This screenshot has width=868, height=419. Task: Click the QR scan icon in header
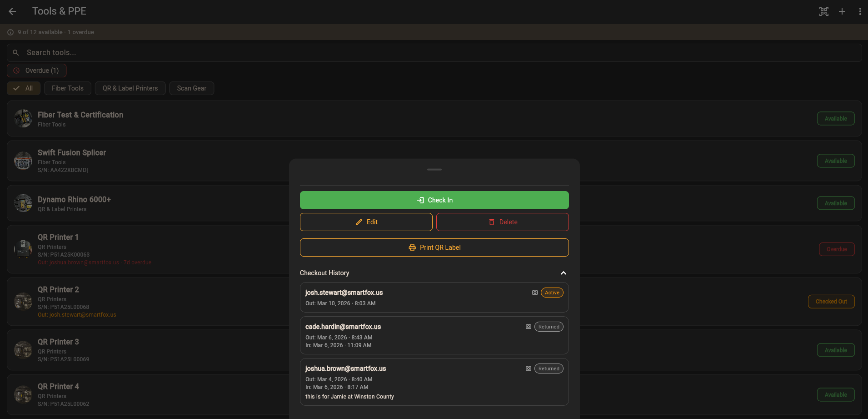823,11
